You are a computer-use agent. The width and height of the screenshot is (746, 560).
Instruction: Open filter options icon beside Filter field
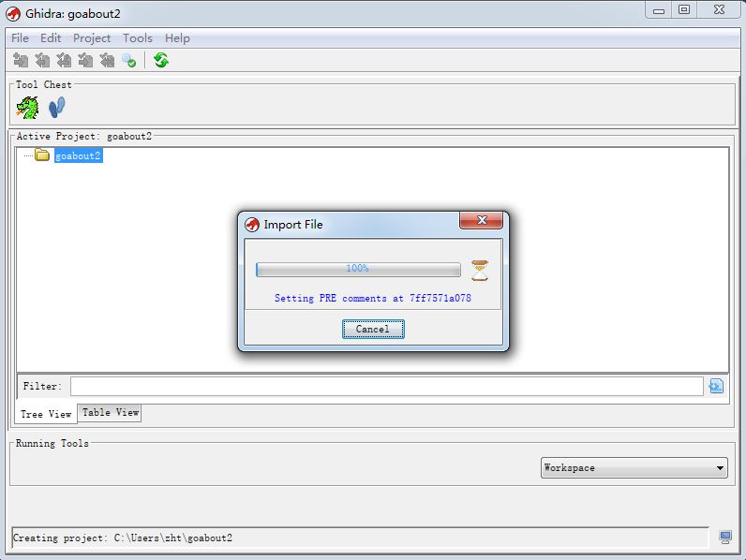coord(716,386)
